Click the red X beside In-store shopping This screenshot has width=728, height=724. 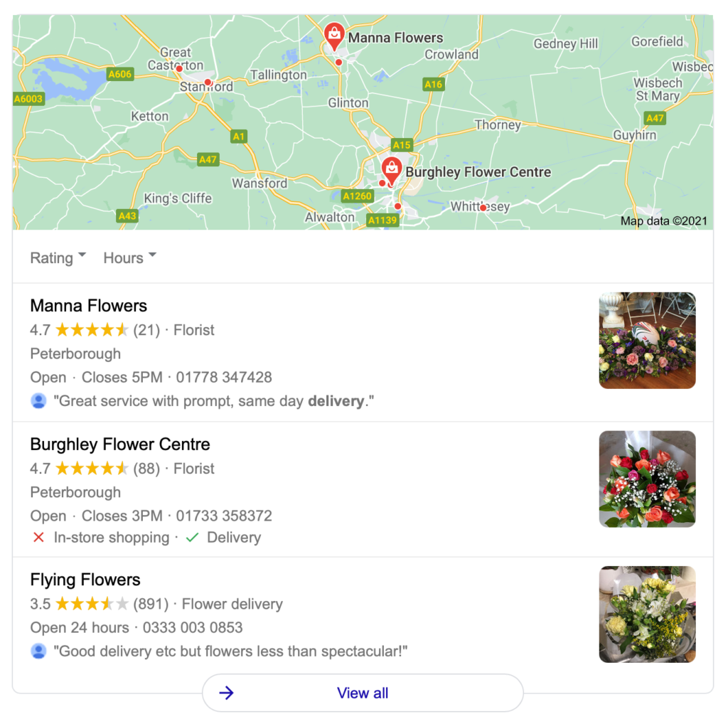(x=38, y=538)
